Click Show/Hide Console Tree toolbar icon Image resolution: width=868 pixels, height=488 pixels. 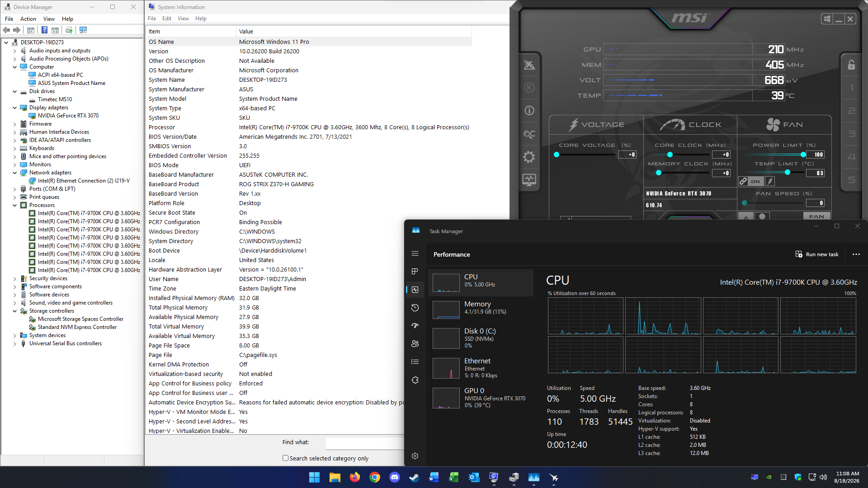(31, 30)
